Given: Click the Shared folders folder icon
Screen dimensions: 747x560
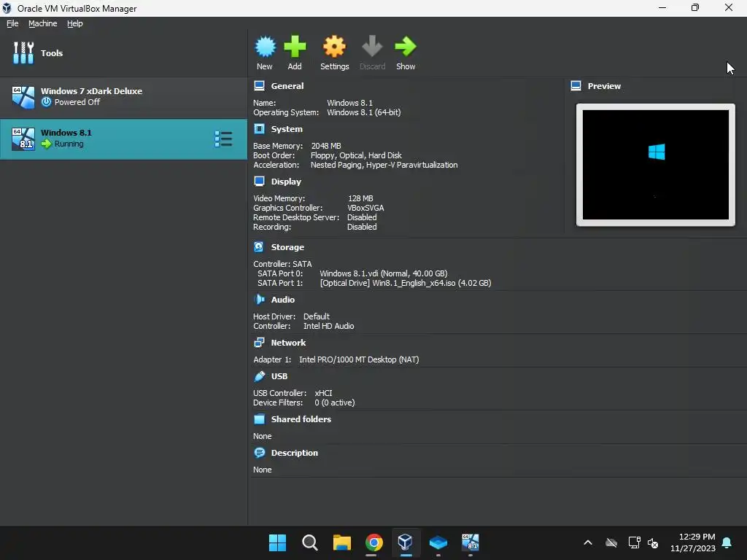Looking at the screenshot, I should (x=259, y=419).
